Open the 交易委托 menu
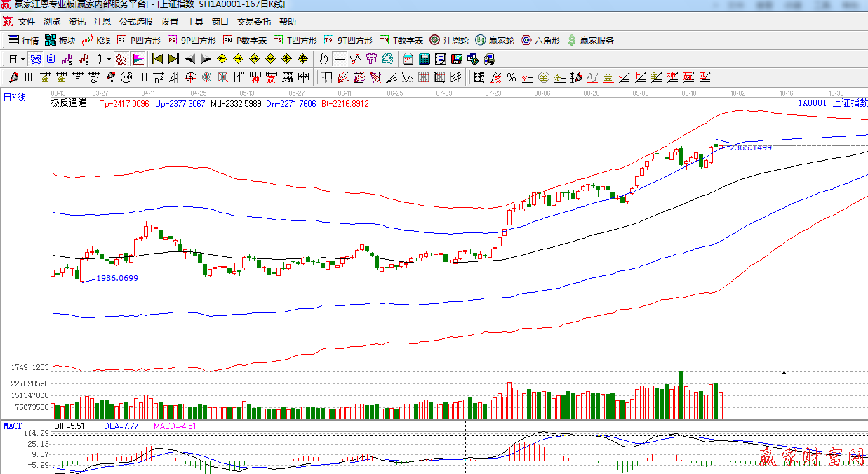Screen dimensions: 868x474 point(253,22)
